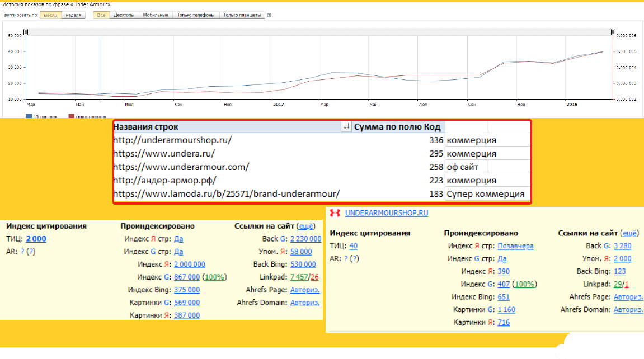Viewport: 644px width, 359px height.
Task: Click Позавчера index date link
Action: click(515, 245)
